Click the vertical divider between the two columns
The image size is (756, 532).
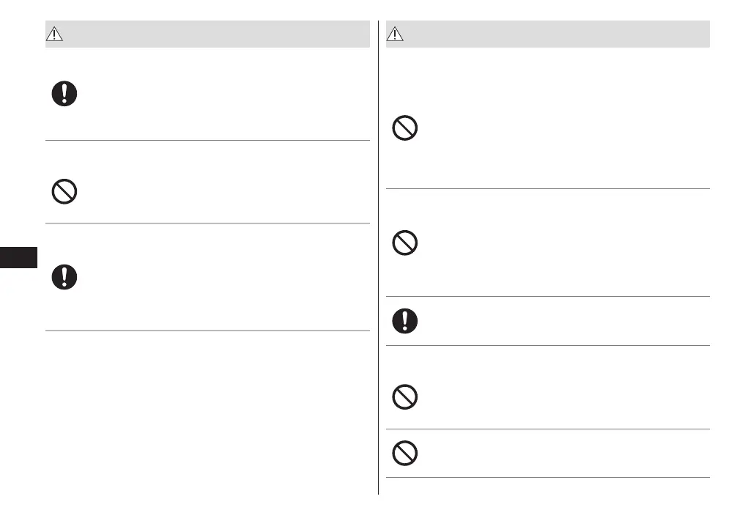pos(378,256)
